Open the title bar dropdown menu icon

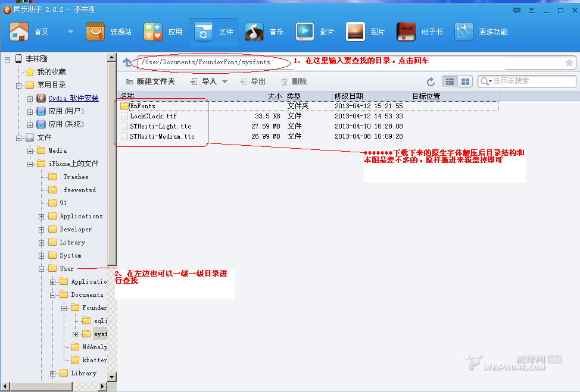tap(532, 11)
